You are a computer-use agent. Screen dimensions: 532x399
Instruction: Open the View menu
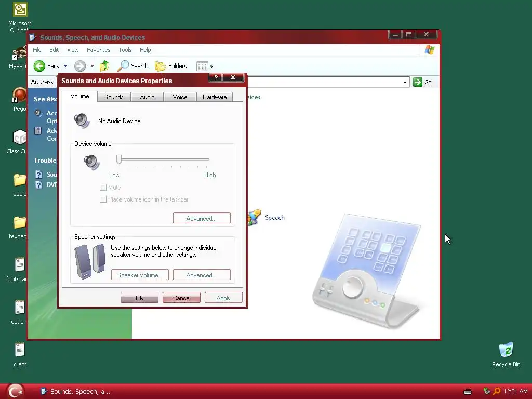pyautogui.click(x=73, y=50)
